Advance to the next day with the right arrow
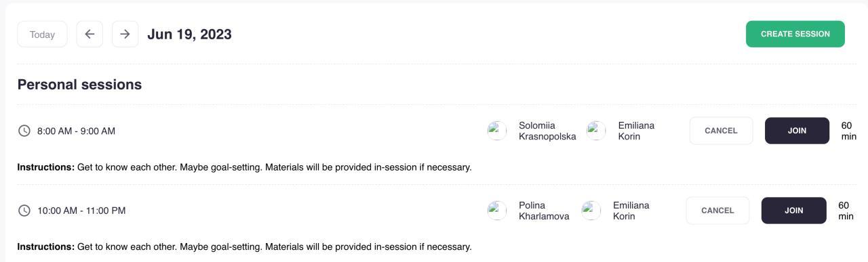The height and width of the screenshot is (262, 868). coord(125,34)
